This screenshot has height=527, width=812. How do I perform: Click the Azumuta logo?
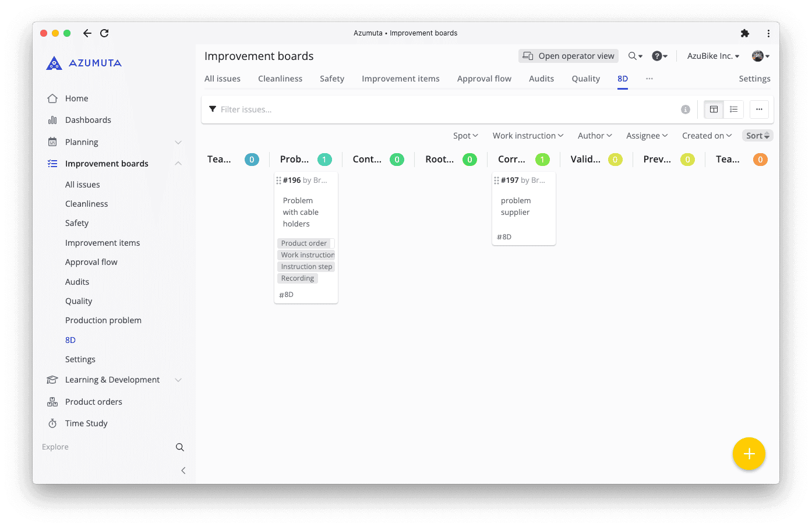[x=84, y=63]
